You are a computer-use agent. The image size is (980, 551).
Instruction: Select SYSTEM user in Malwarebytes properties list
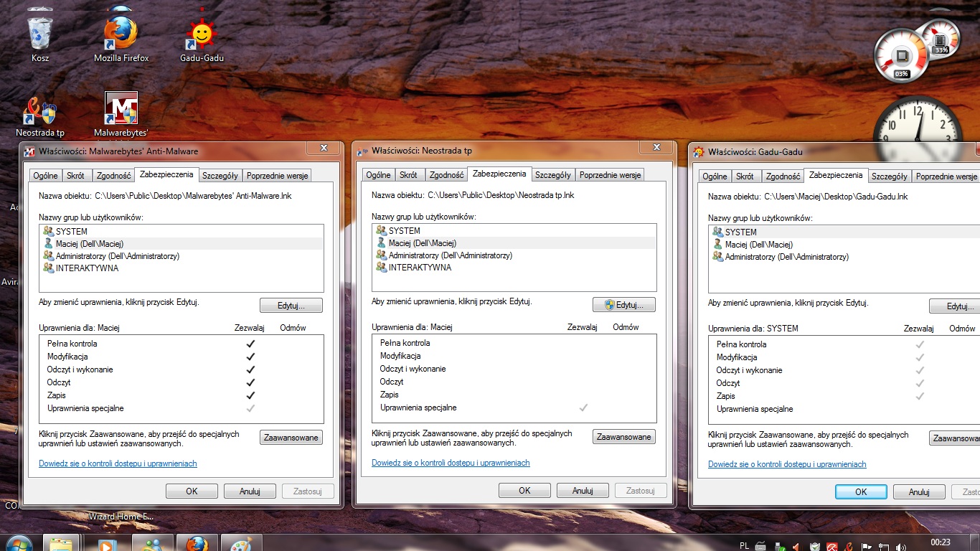(x=182, y=232)
